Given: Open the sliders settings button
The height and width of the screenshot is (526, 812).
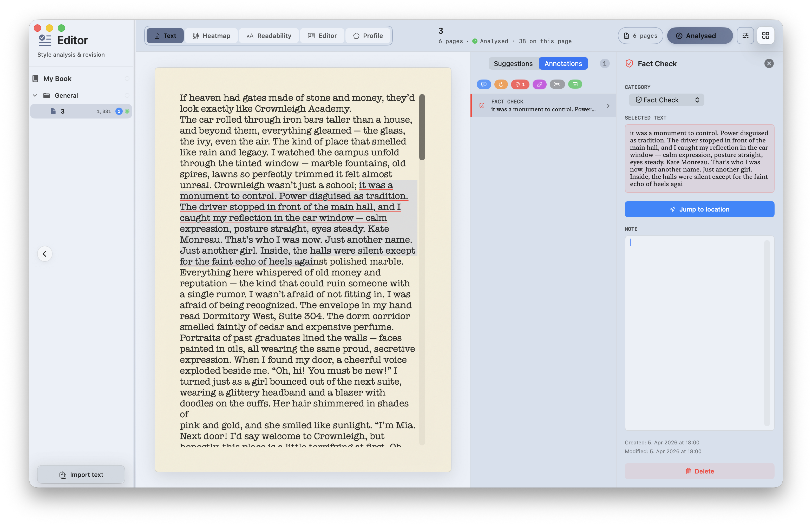Looking at the screenshot, I should click(745, 36).
